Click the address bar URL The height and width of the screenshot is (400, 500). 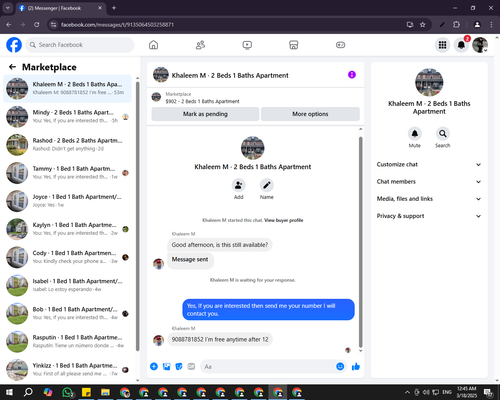tap(117, 25)
